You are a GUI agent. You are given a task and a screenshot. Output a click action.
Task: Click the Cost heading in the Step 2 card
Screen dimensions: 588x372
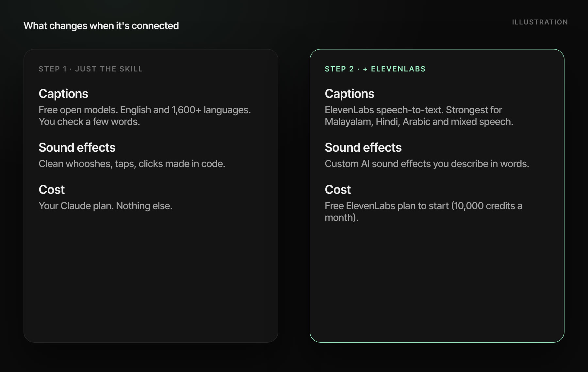338,190
